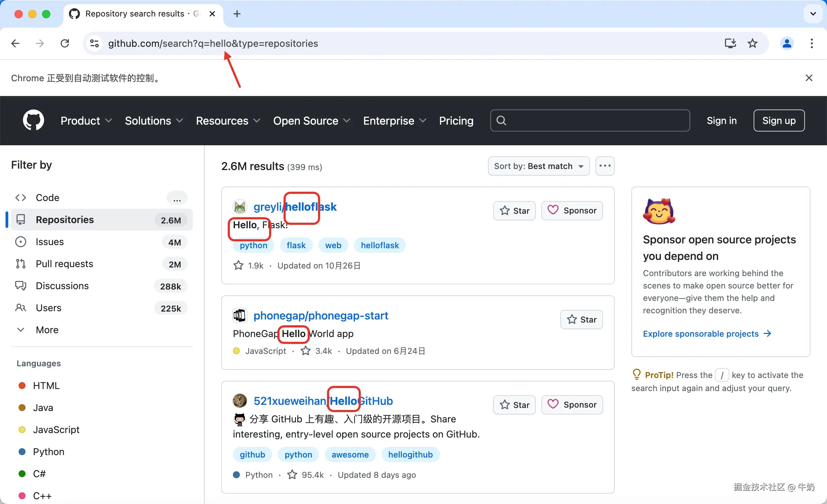Star the greyli/helloflask repository

pyautogui.click(x=514, y=211)
